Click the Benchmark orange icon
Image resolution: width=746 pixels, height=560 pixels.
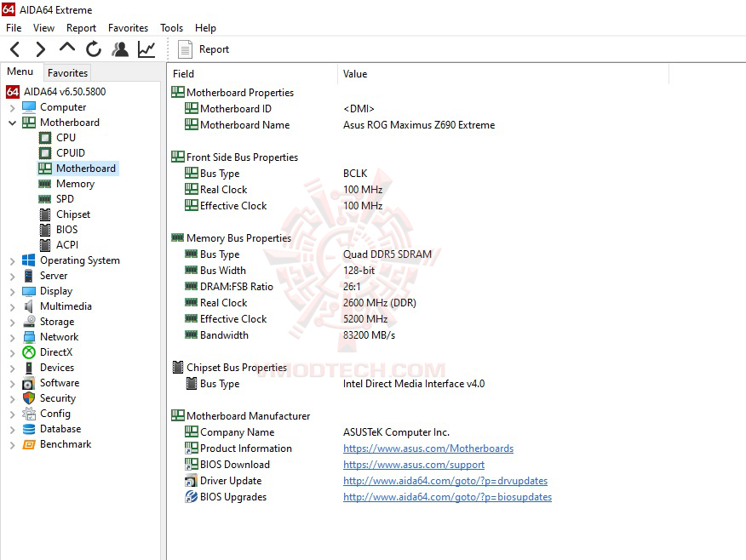29,444
